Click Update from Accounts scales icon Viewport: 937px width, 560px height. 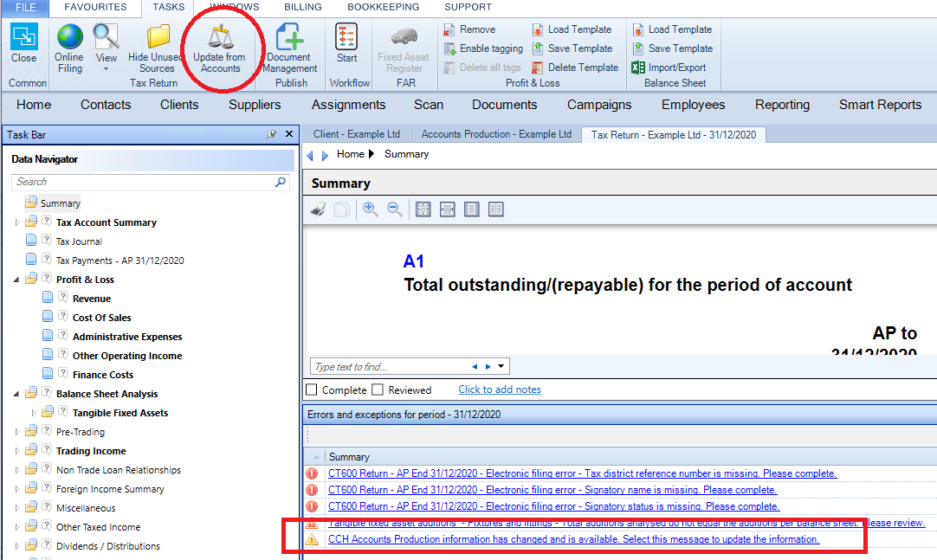coord(220,37)
